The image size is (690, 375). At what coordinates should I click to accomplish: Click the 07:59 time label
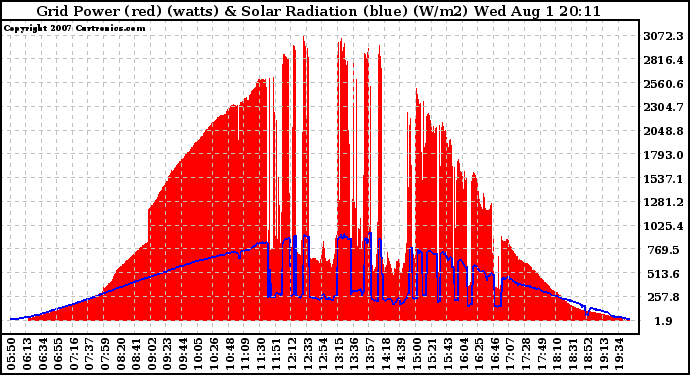[105, 354]
